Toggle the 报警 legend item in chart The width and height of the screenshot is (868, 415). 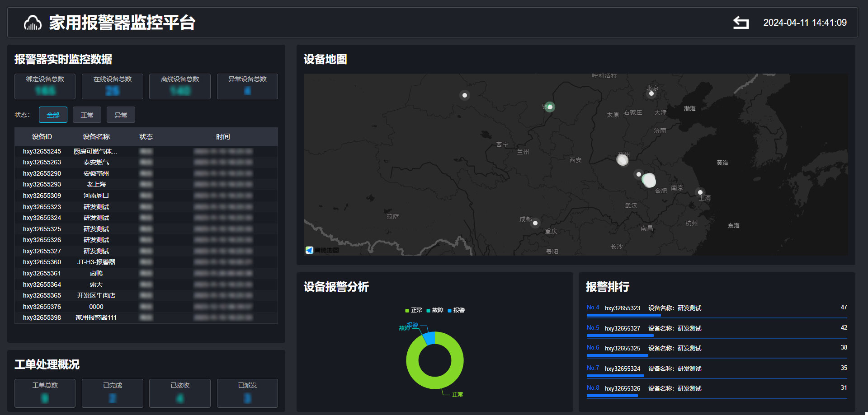pyautogui.click(x=456, y=310)
